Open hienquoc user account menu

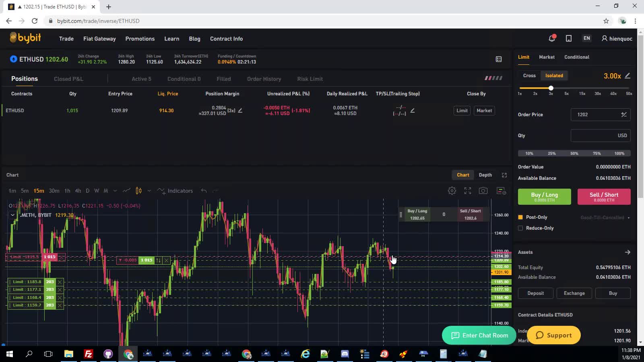[617, 39]
